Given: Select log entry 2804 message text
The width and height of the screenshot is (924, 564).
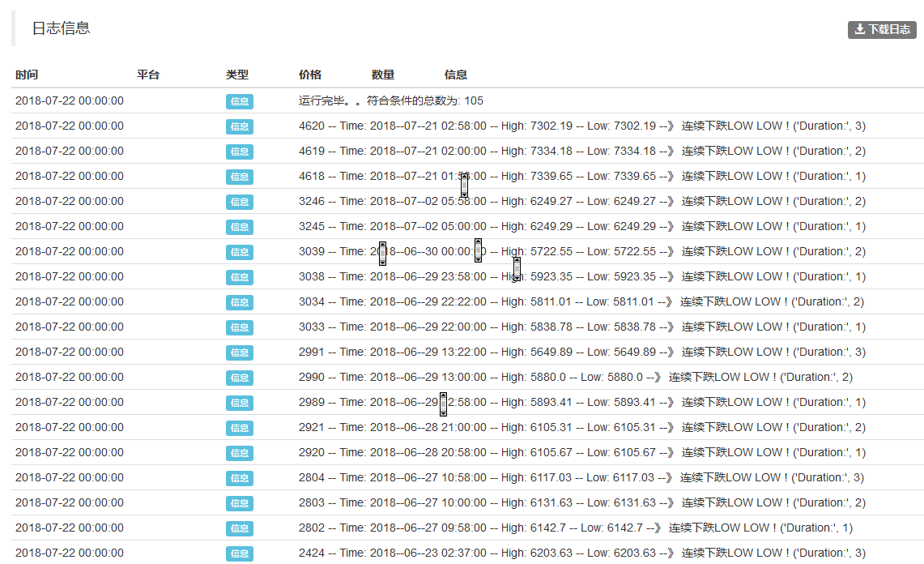Looking at the screenshot, I should coord(581,478).
